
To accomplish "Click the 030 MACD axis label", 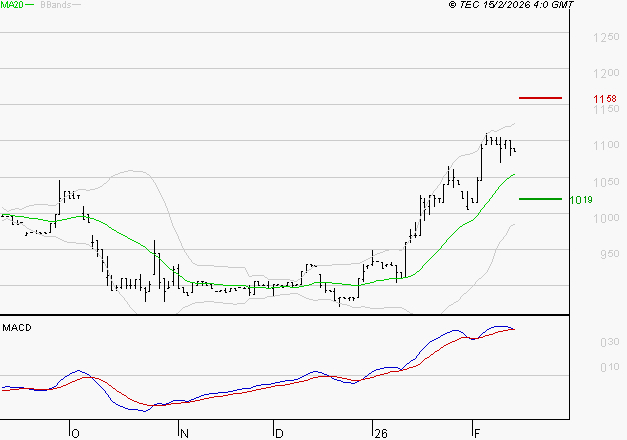I will pyautogui.click(x=610, y=342).
